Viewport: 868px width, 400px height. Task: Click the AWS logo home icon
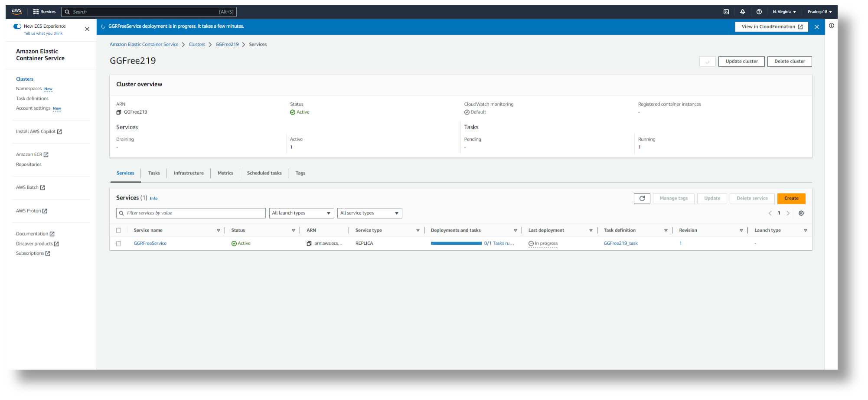pos(17,11)
